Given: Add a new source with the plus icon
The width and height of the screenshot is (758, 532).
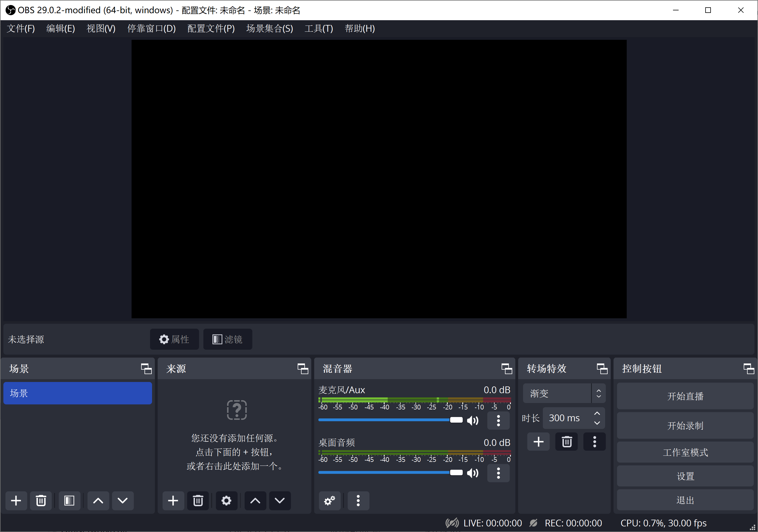Looking at the screenshot, I should coord(173,501).
